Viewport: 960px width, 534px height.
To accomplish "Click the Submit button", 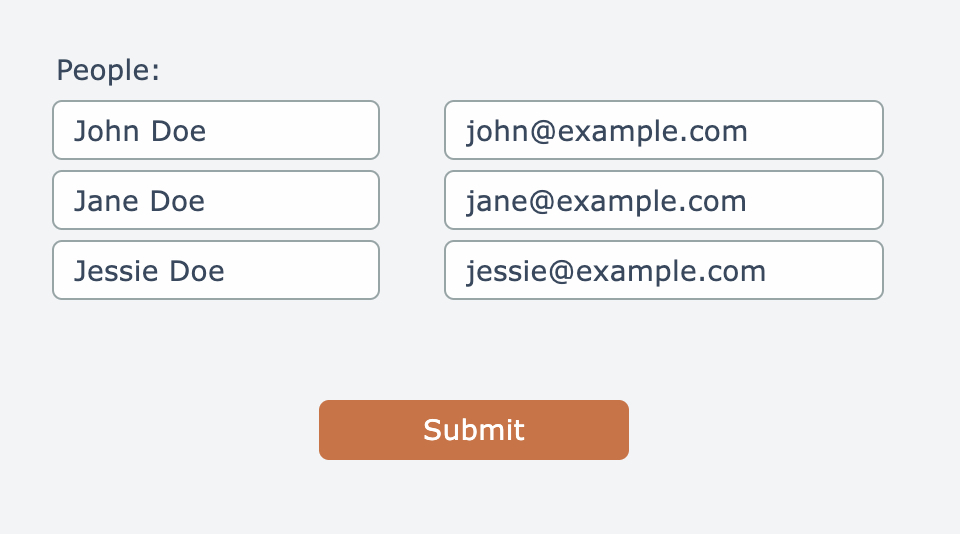I will [x=473, y=430].
